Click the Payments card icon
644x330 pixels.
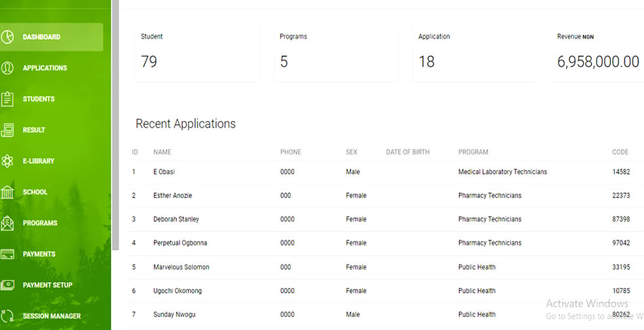[x=7, y=254]
